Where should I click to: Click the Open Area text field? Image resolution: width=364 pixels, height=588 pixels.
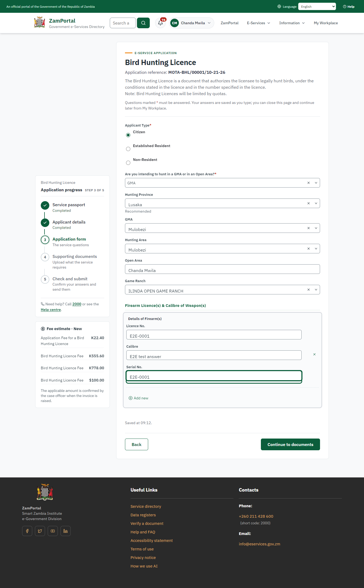(x=223, y=269)
